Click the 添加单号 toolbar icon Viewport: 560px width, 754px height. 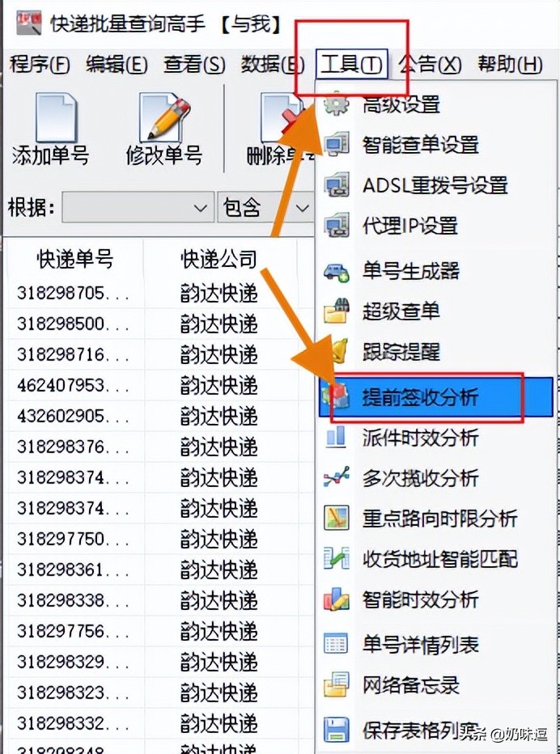click(x=57, y=118)
